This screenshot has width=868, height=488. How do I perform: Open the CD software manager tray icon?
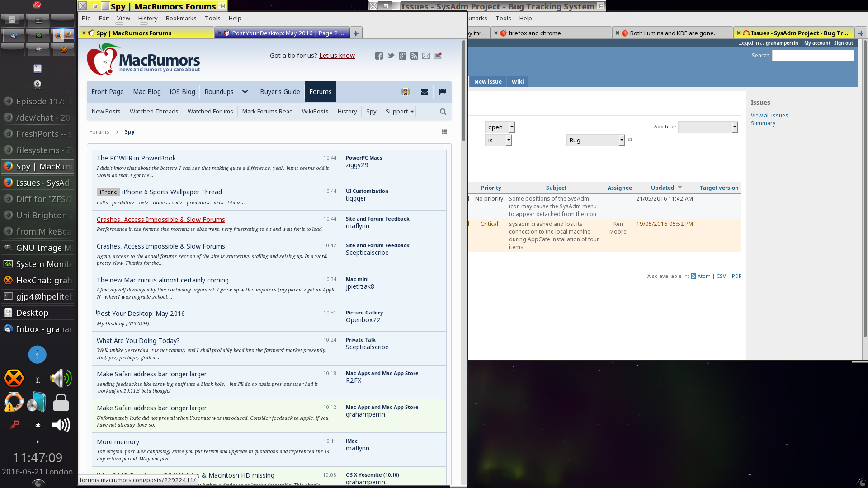(37, 402)
